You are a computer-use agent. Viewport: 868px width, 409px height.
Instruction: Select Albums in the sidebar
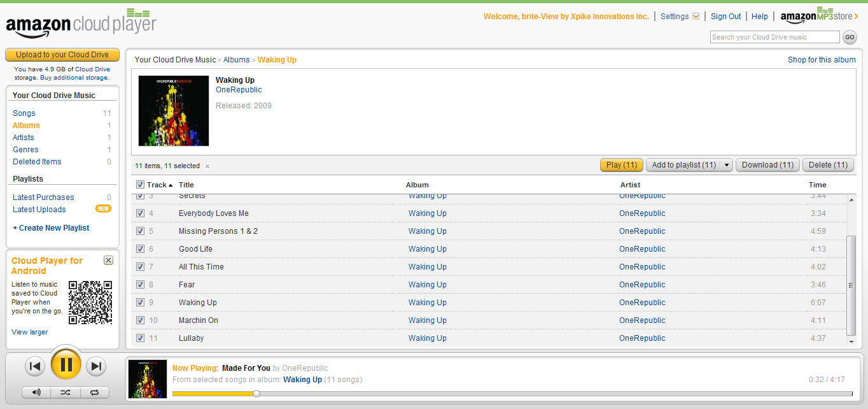pos(26,126)
